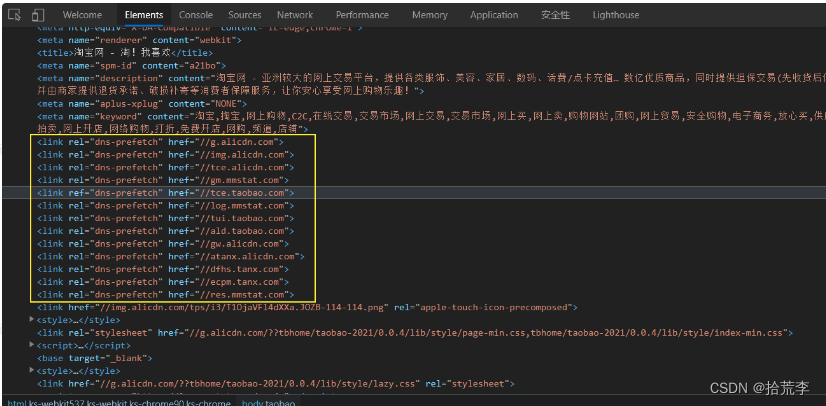The width and height of the screenshot is (826, 406).
Task: Select the //log.mmstat.com dns-prefetch link line
Action: coord(165,205)
